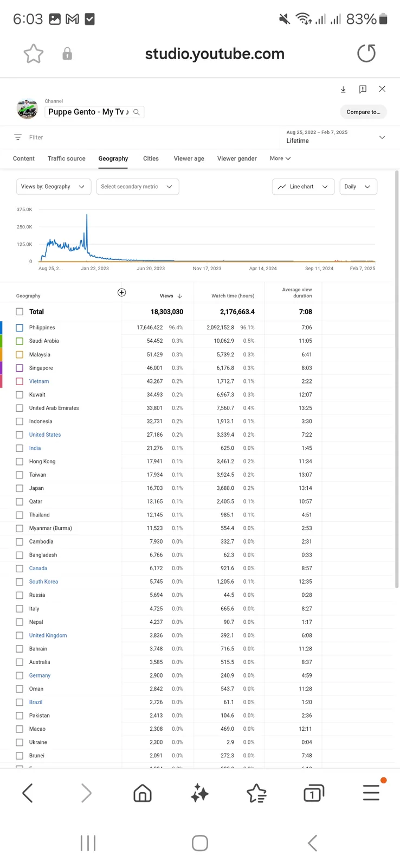This screenshot has width=400, height=868.
Task: Toggle the Singapore checkbox
Action: click(20, 368)
